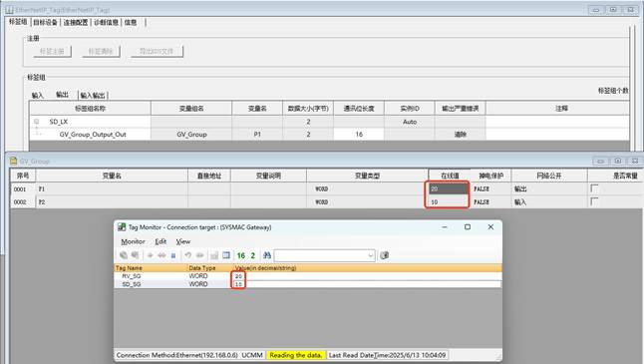Click the online value 10 of P2
Screen dimensions: 644x364
pyautogui.click(x=448, y=201)
